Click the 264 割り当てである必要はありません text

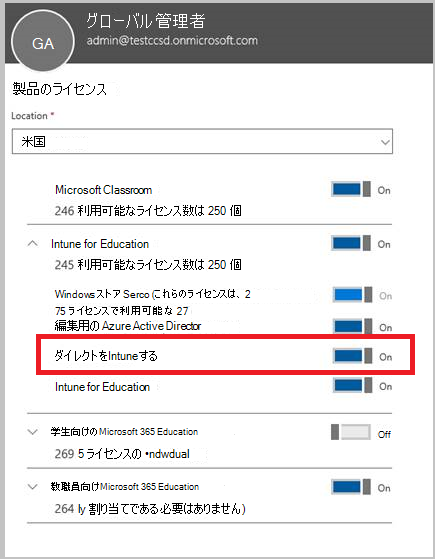[x=150, y=509]
